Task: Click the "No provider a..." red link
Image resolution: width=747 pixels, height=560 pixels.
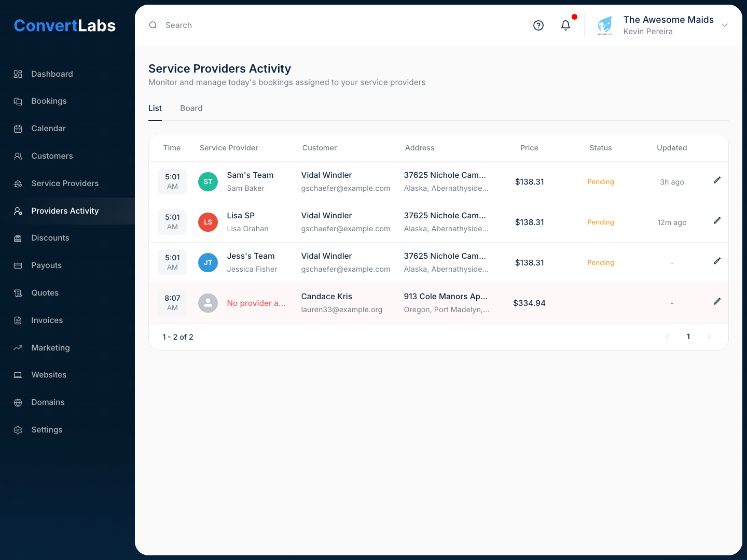Action: click(256, 303)
